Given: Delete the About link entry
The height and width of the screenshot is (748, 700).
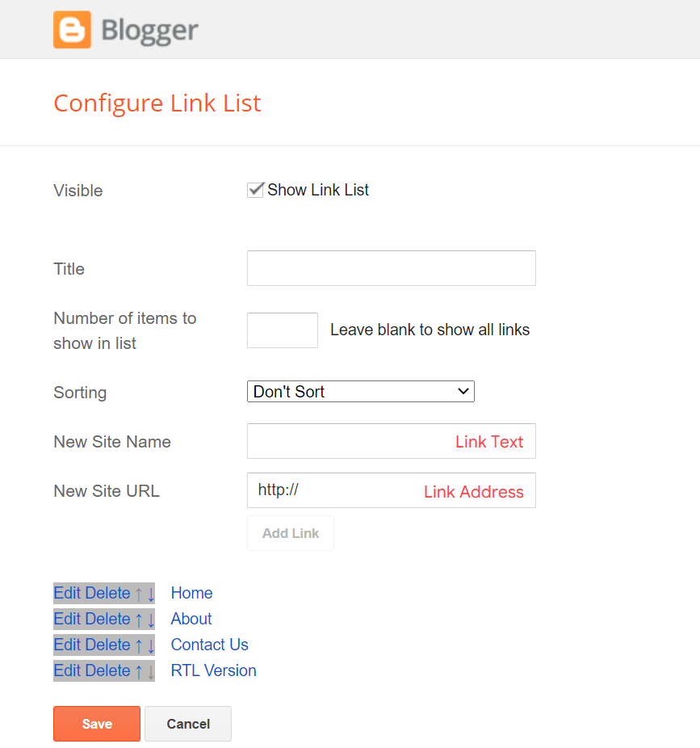Looking at the screenshot, I should [x=107, y=619].
